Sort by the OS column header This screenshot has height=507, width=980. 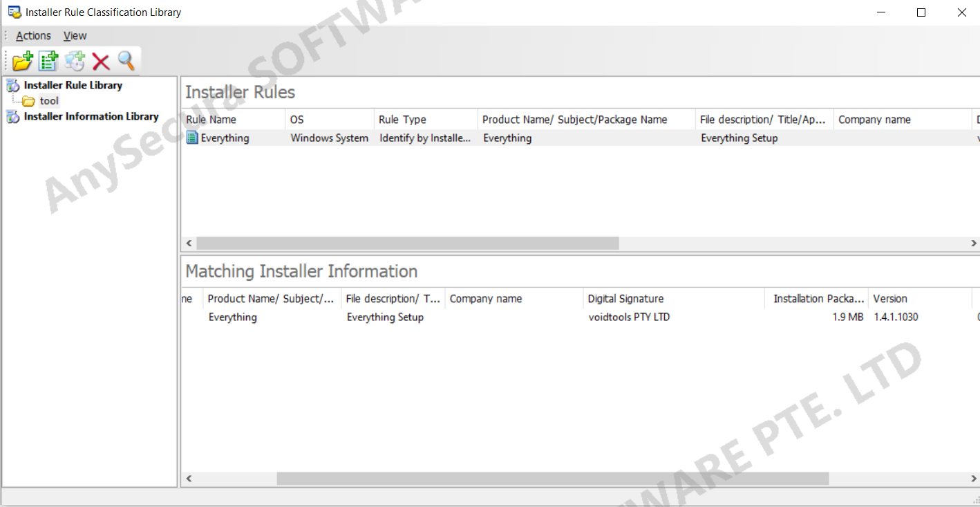(330, 120)
